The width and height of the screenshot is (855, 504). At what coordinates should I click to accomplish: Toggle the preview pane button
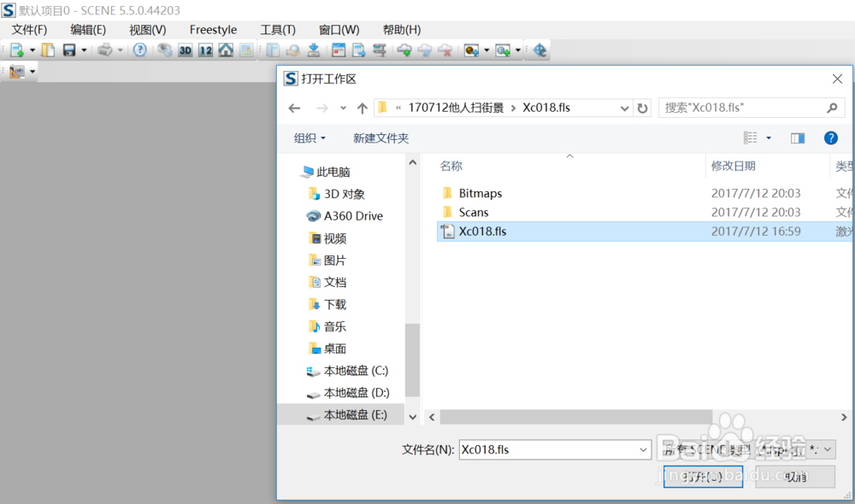(798, 138)
